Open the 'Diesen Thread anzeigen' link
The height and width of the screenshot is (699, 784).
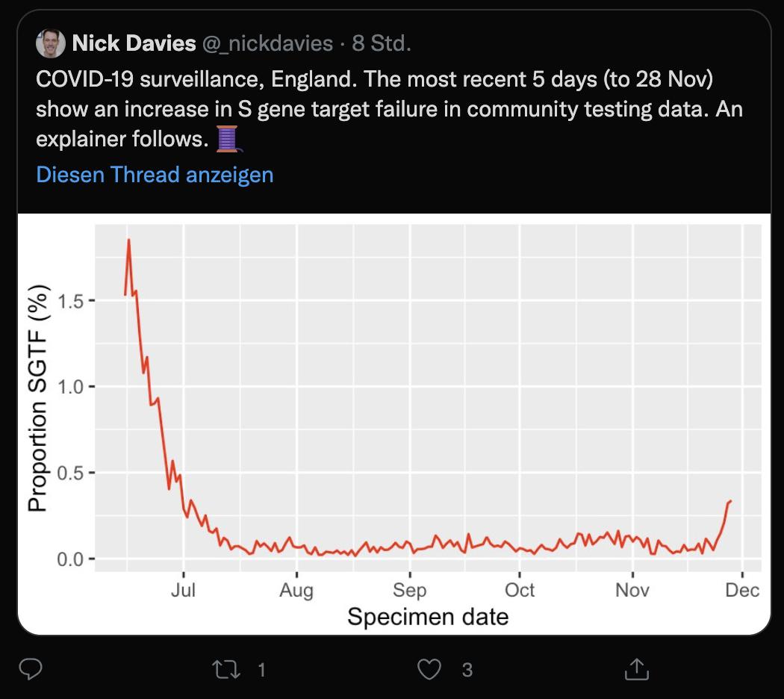pyautogui.click(x=155, y=175)
